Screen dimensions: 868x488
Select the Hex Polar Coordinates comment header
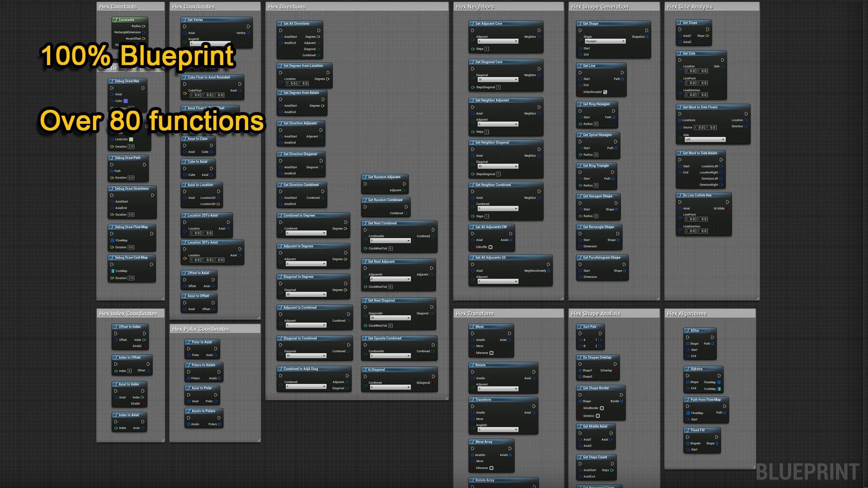coord(202,328)
